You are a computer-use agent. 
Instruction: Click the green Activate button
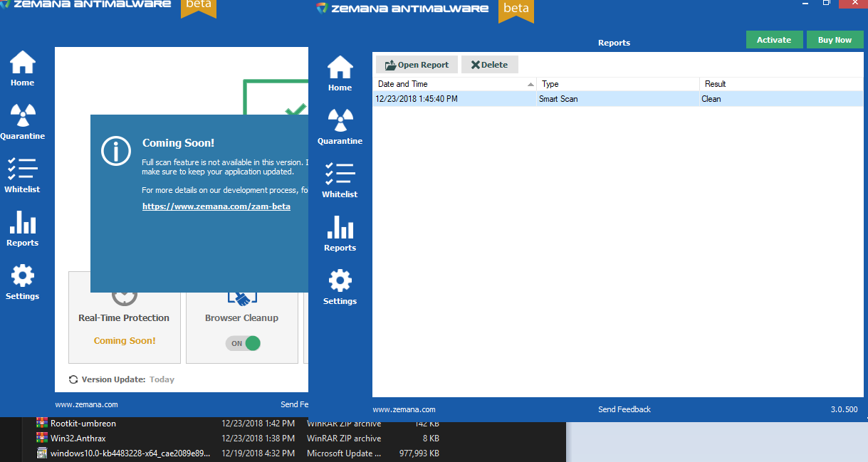tap(774, 40)
